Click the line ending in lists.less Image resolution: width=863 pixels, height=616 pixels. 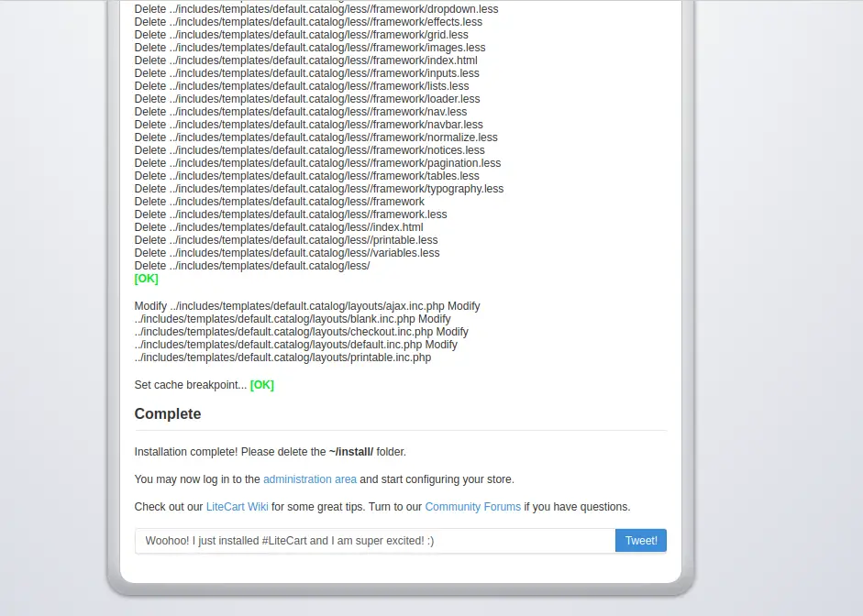302,86
